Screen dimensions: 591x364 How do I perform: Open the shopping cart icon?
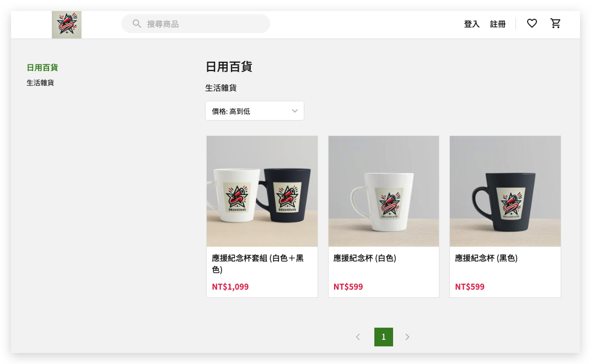tap(555, 23)
